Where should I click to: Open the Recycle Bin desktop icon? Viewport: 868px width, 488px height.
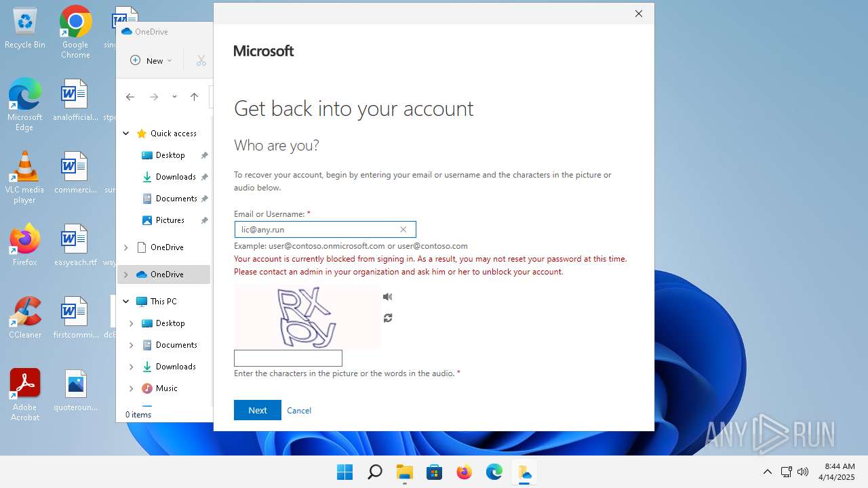coord(25,28)
